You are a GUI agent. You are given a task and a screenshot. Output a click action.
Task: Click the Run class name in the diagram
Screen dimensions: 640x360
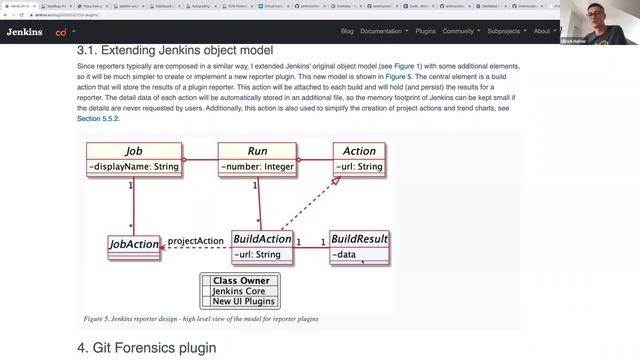257,151
